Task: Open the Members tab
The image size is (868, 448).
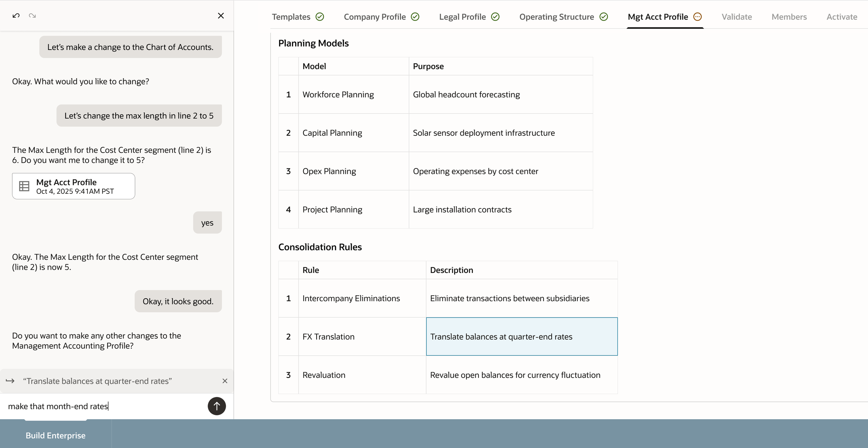Action: pyautogui.click(x=789, y=17)
